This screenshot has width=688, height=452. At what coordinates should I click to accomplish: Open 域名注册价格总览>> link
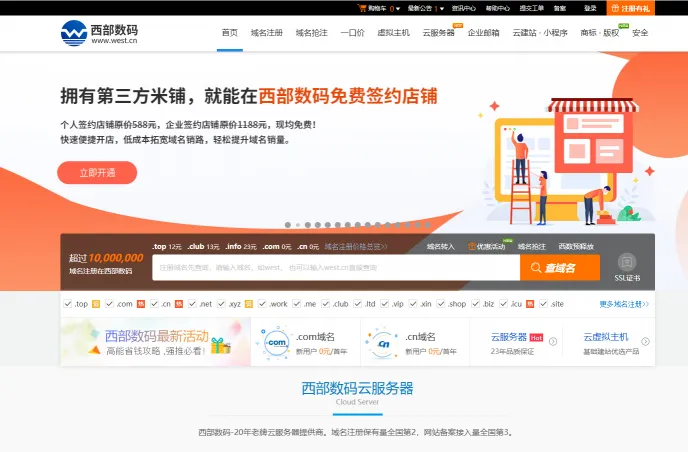tap(356, 247)
